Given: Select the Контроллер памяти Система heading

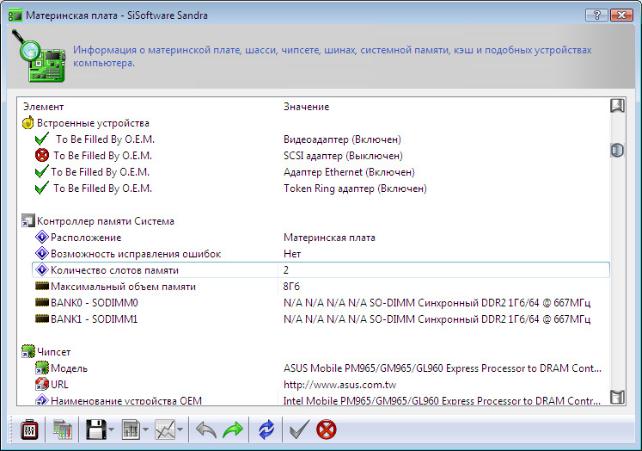Looking at the screenshot, I should (106, 221).
